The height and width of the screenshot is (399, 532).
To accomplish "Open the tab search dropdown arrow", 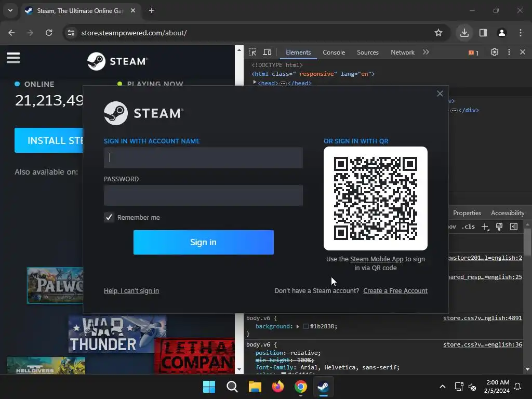I will pos(10,10).
